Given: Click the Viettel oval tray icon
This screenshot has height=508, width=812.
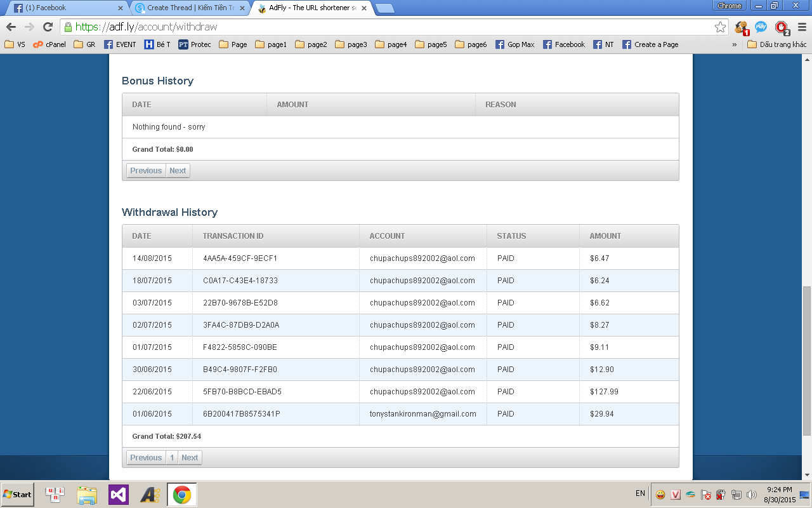Looking at the screenshot, I should [691, 495].
